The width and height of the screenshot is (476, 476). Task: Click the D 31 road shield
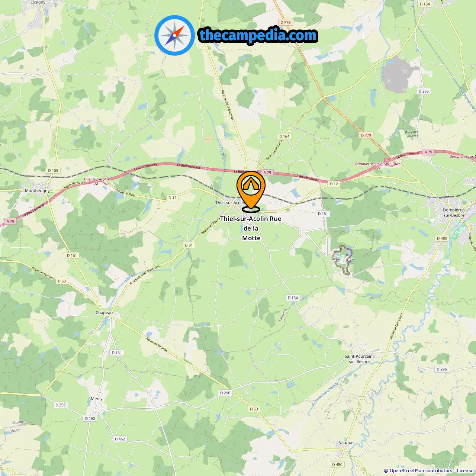(189, 245)
